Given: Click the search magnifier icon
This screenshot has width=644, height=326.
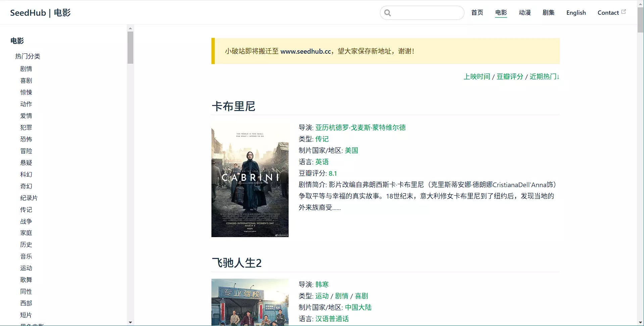Looking at the screenshot, I should click(388, 13).
